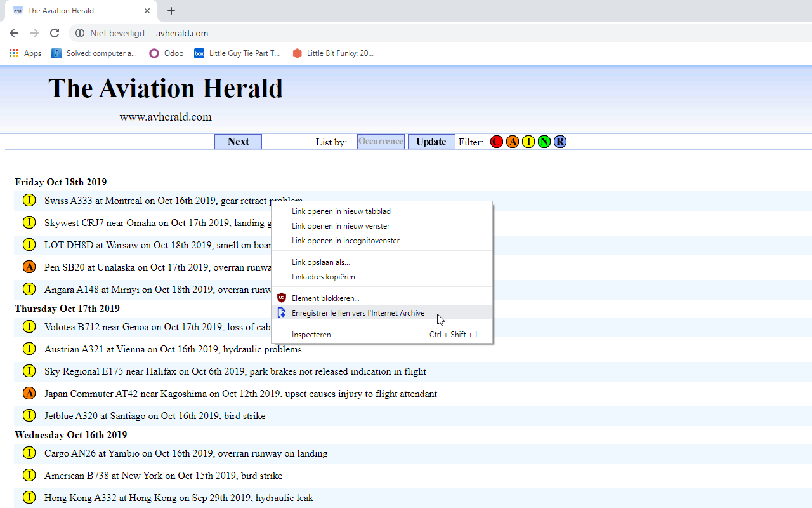Screen dimensions: 812x508
Task: Click the incident icon beside Swiss A333
Action: 29,201
